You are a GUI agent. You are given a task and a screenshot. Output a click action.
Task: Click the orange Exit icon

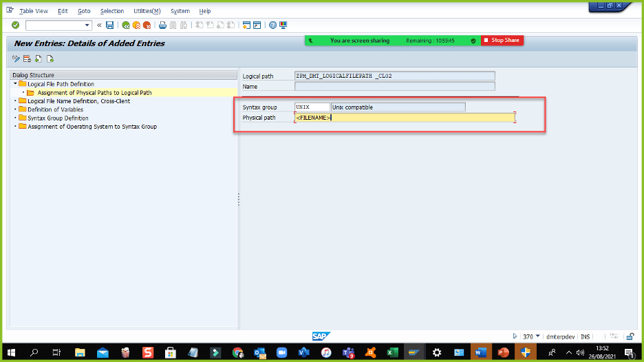tap(136, 25)
